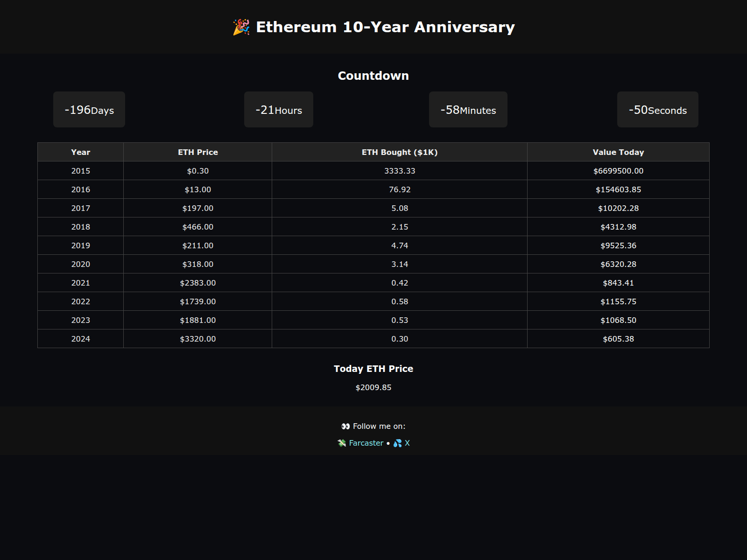
Task: Select the $211.00 price cell
Action: click(x=198, y=245)
